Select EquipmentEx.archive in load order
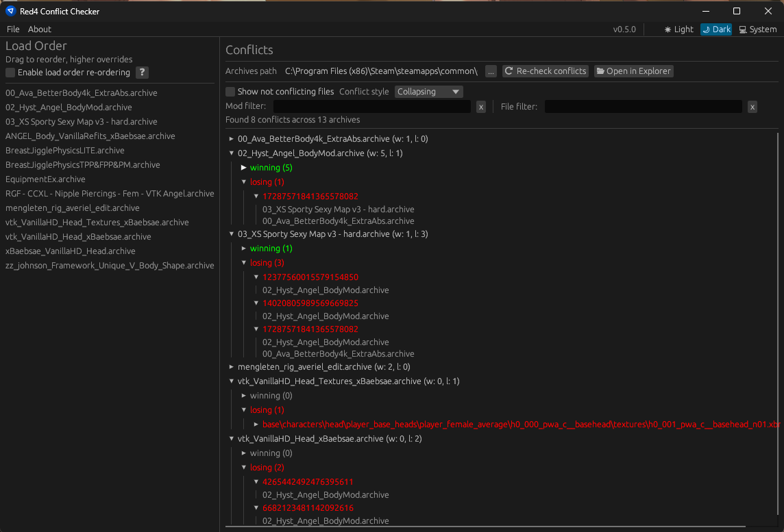This screenshot has width=784, height=532. [x=45, y=179]
